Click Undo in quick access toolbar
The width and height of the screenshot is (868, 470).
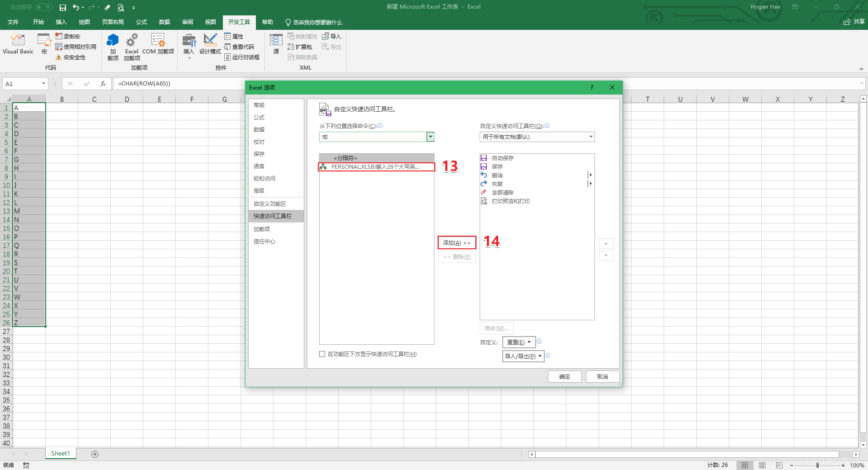click(x=76, y=7)
